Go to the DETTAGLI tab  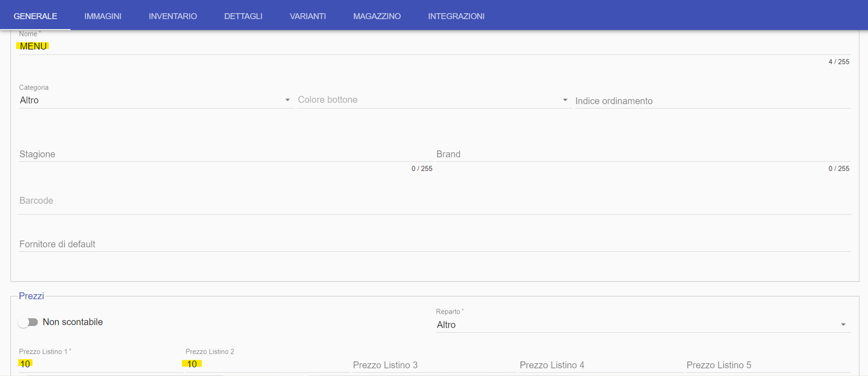point(243,16)
